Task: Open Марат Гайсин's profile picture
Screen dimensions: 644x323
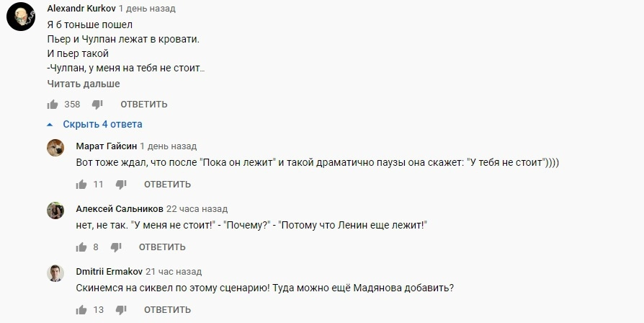Action: [x=56, y=148]
